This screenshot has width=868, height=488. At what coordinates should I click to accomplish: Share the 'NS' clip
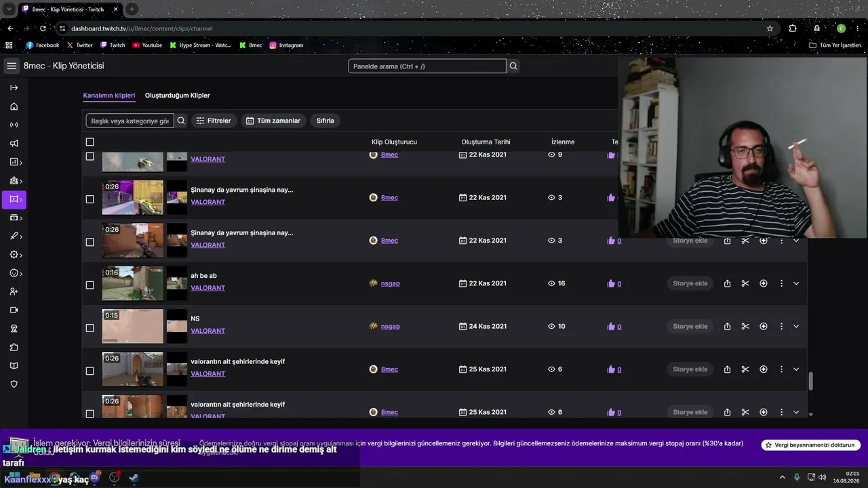click(727, 326)
